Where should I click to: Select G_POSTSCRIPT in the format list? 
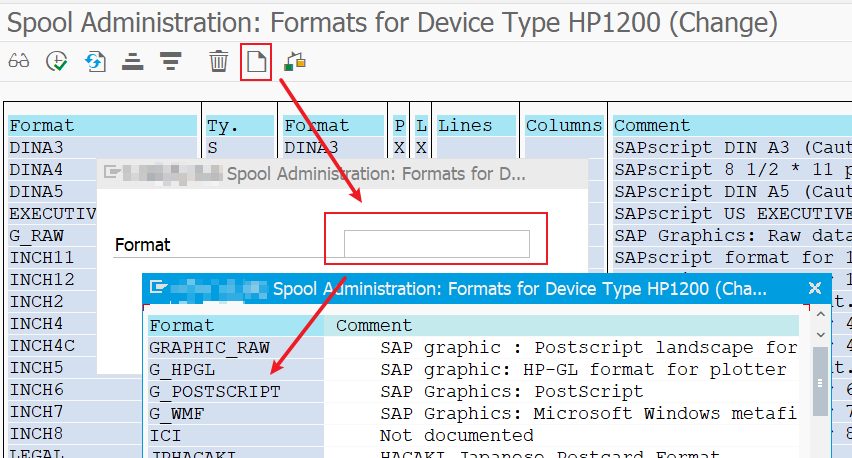pyautogui.click(x=215, y=392)
